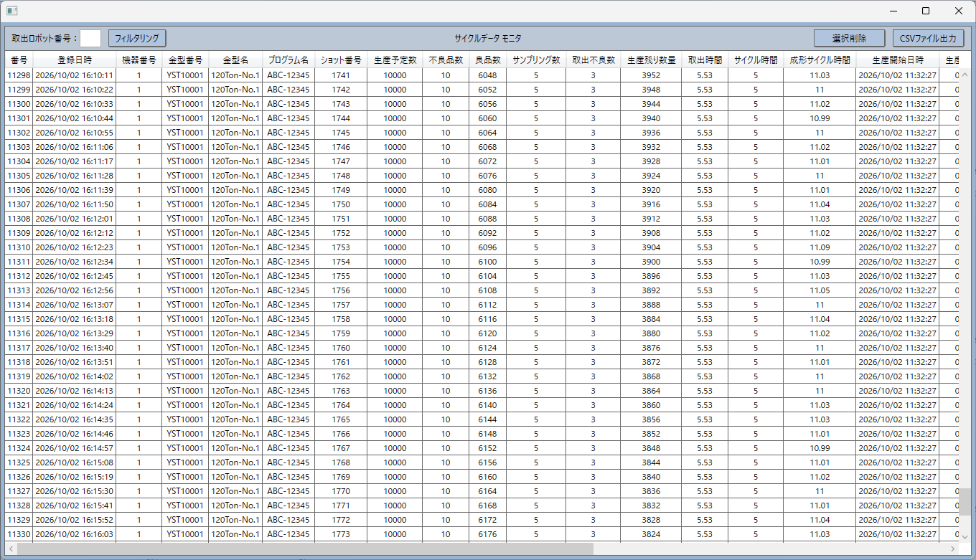
Task: Click the 金型名 column header
Action: [x=235, y=60]
